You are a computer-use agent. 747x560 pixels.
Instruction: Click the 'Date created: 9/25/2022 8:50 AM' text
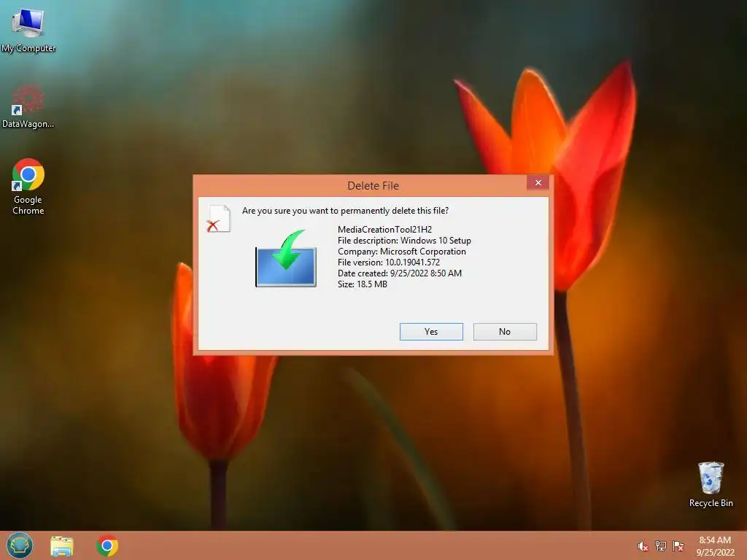point(400,273)
